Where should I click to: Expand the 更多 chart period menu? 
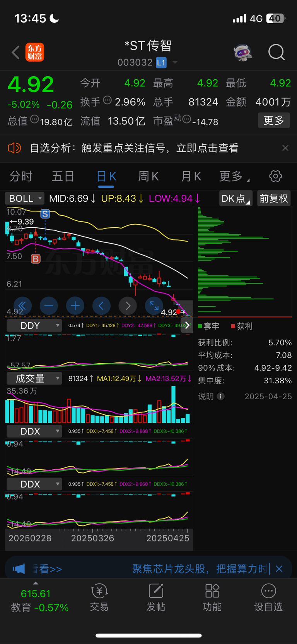pos(234,177)
